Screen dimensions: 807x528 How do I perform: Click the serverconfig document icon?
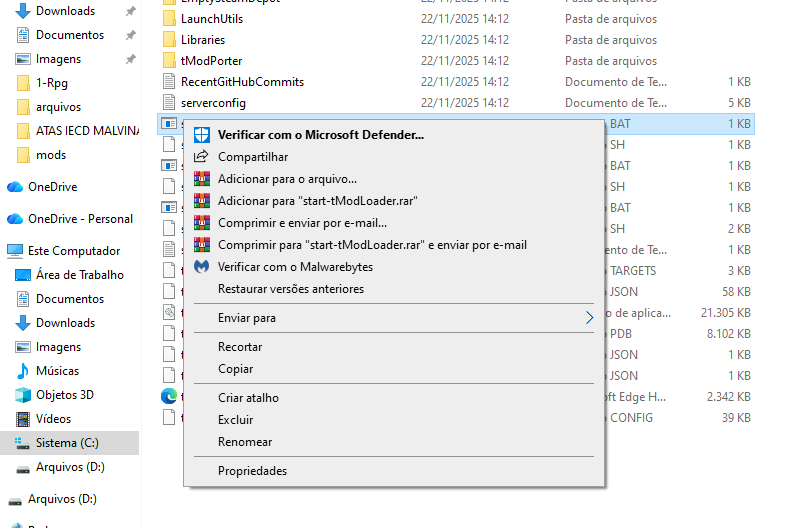(x=169, y=102)
